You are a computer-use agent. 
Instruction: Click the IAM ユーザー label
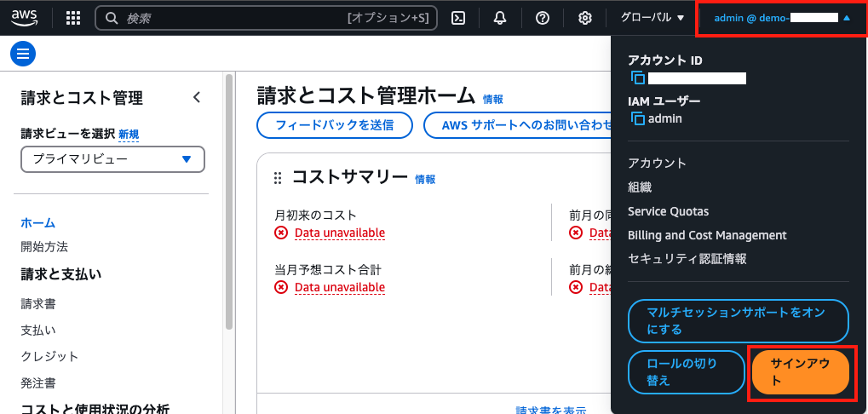coord(664,101)
